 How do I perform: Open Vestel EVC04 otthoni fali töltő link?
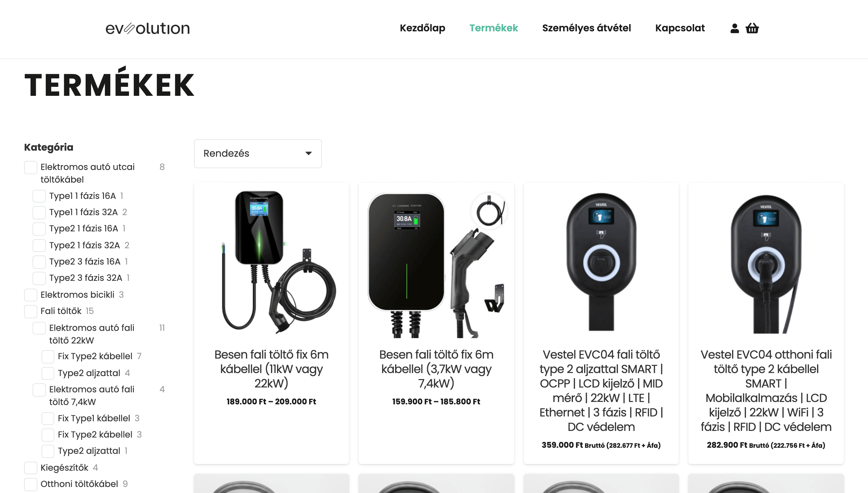point(766,391)
